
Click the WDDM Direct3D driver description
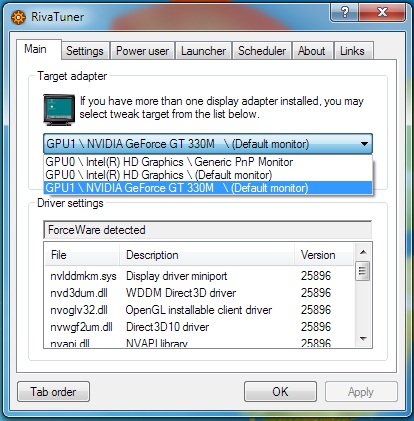[181, 293]
